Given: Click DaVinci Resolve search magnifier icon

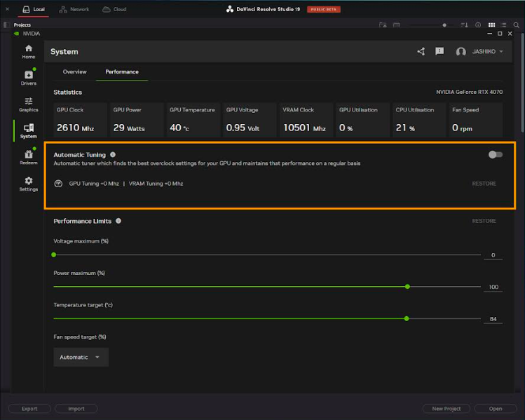Looking at the screenshot, I should tap(517, 25).
